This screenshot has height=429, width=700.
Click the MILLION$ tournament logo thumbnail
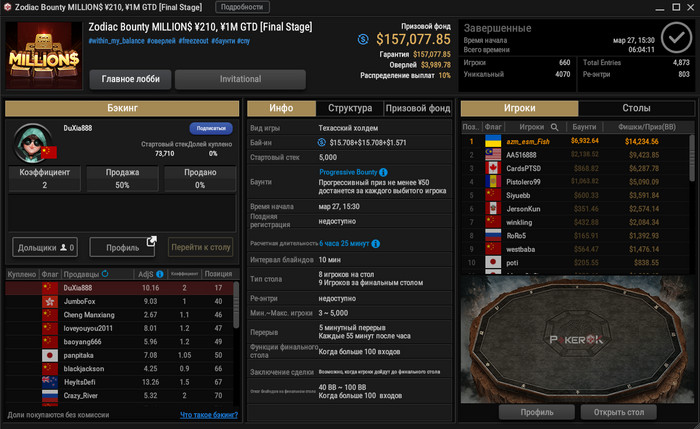[44, 56]
